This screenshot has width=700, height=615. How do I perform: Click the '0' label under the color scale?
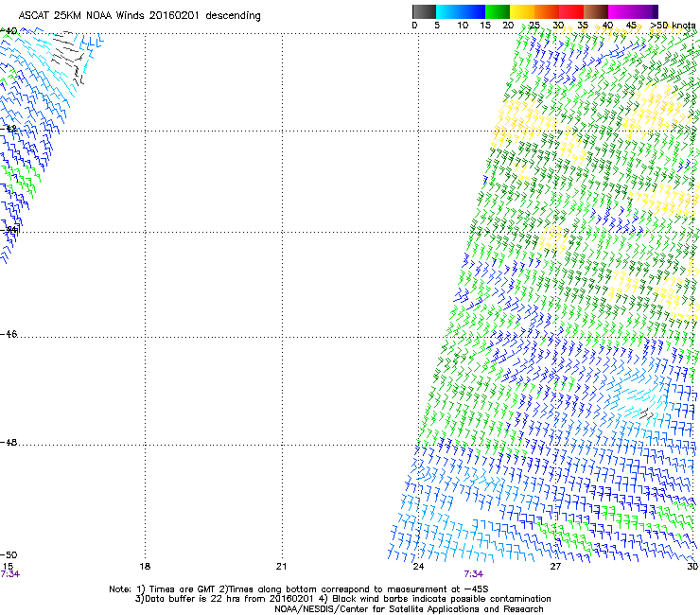[x=414, y=26]
